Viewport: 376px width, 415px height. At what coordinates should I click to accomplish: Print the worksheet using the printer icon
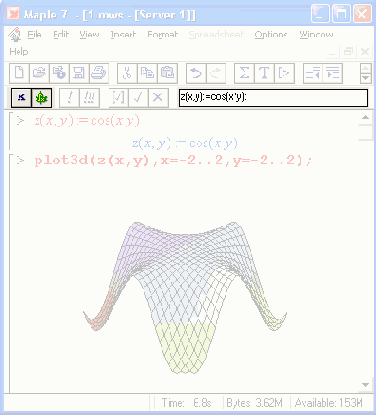click(x=99, y=73)
